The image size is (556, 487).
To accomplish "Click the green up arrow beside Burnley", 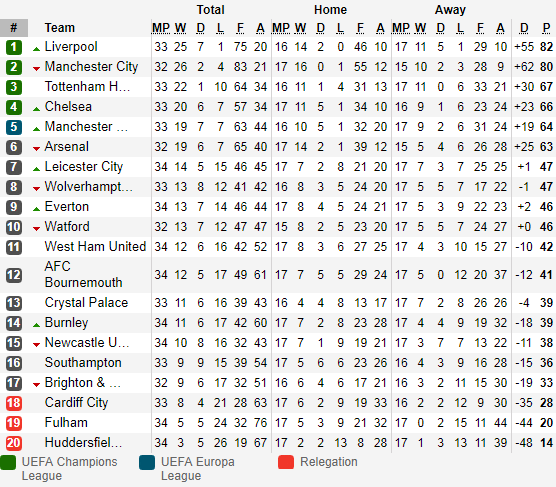I will (36, 325).
